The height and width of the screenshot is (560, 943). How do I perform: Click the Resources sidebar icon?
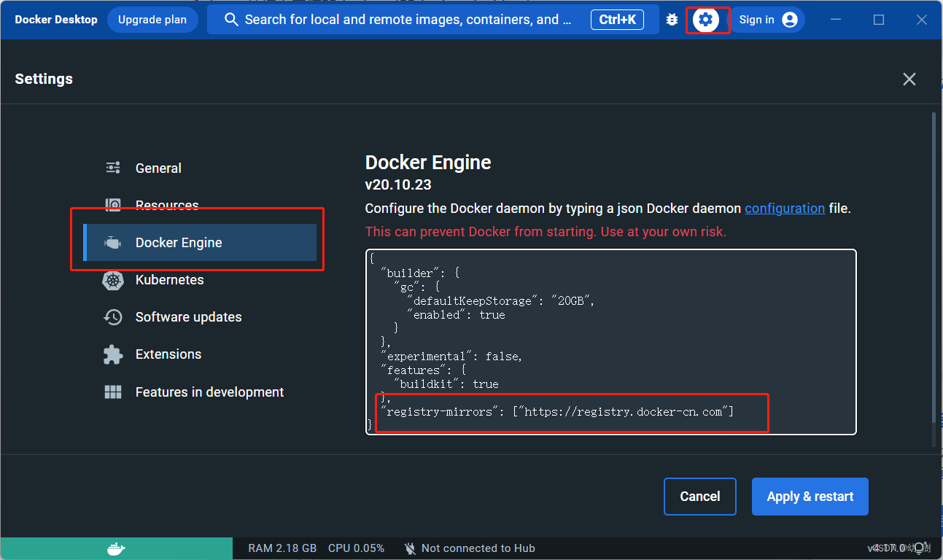[113, 205]
